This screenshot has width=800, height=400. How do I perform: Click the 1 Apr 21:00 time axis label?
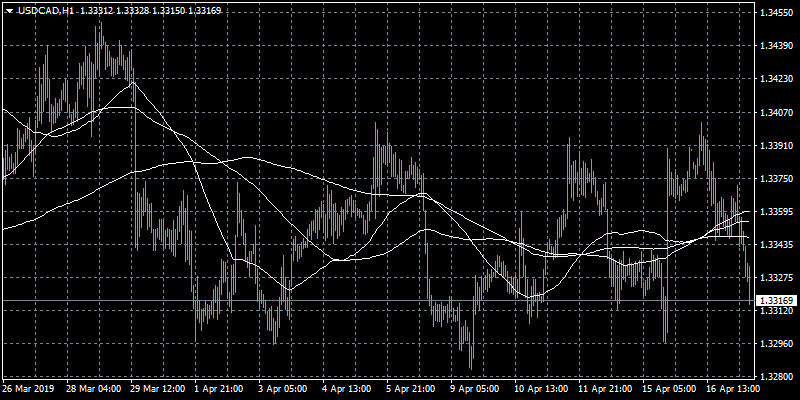pyautogui.click(x=220, y=389)
